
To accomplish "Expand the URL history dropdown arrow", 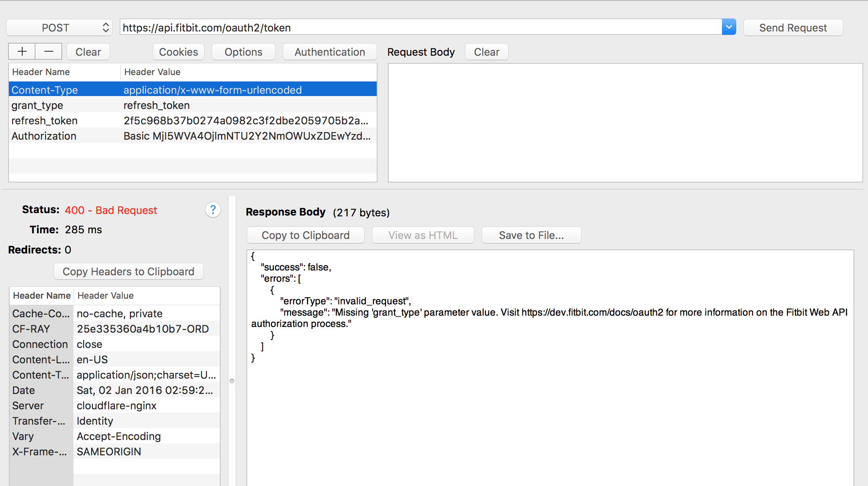I will pyautogui.click(x=728, y=27).
